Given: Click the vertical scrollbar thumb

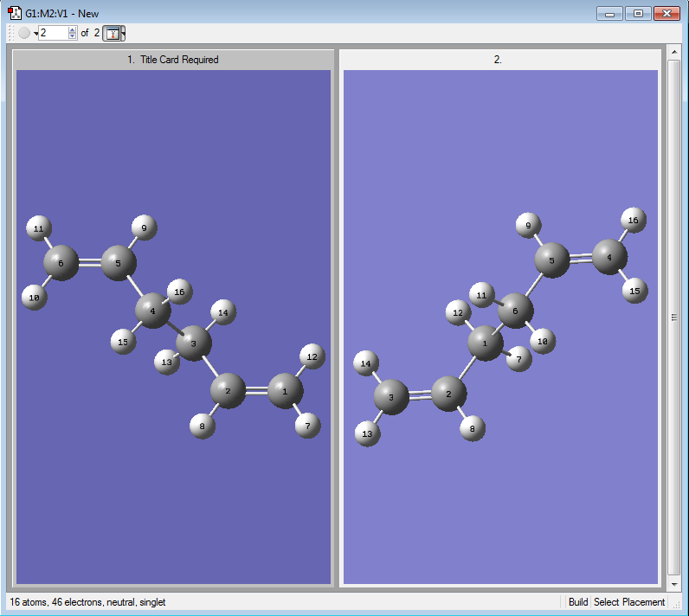Looking at the screenshot, I should pos(674,317).
